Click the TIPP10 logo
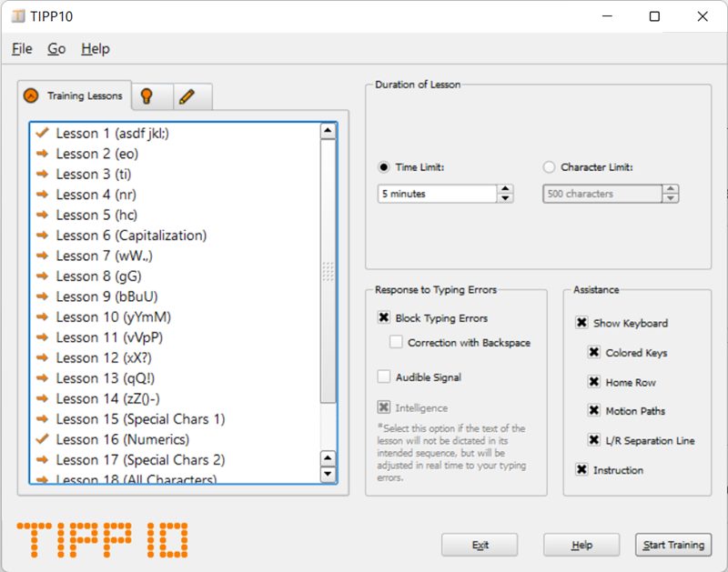 (x=100, y=537)
